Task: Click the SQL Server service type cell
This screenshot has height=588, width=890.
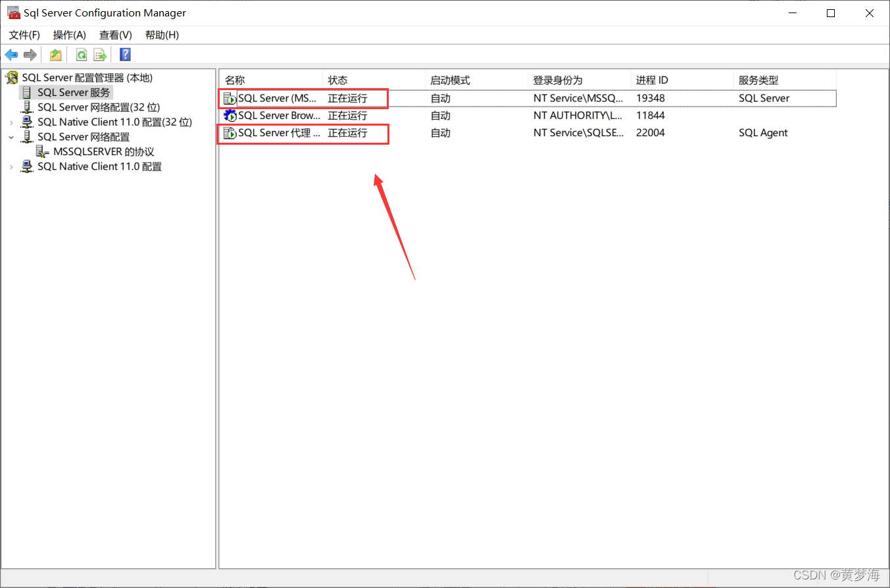Action: coord(764,99)
